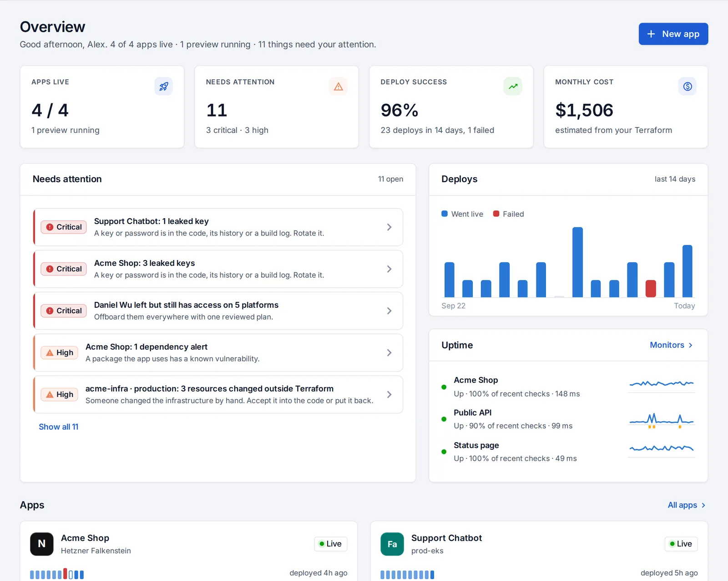Click the dollar icon on Monthly Cost card
Image resolution: width=728 pixels, height=581 pixels.
688,87
